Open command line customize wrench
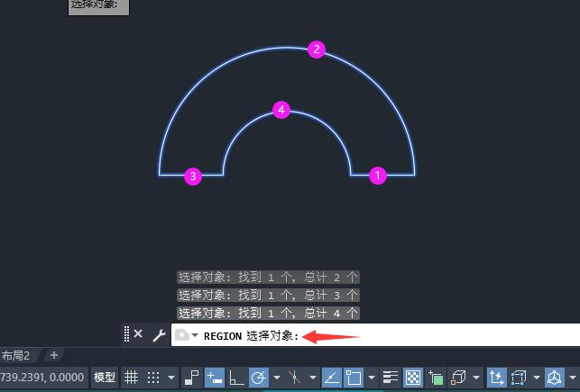580x392 pixels. pyautogui.click(x=159, y=335)
